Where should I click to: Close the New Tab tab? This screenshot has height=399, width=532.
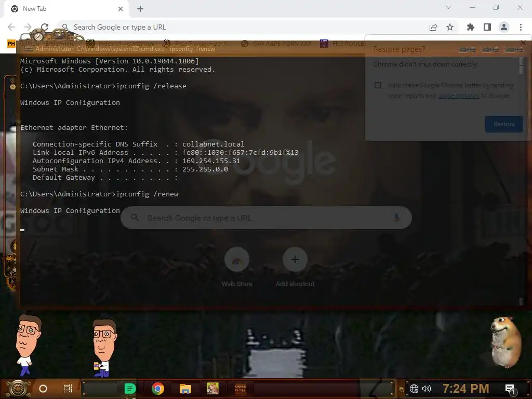pos(121,9)
